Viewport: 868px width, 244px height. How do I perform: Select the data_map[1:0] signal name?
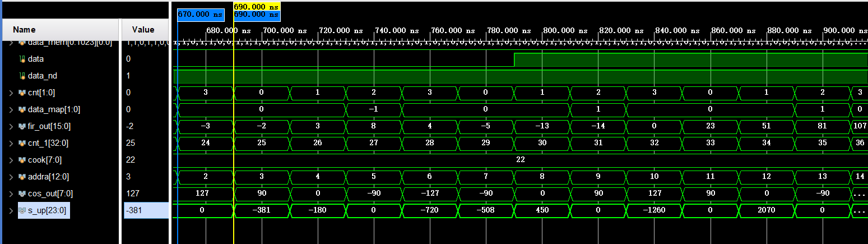[51, 109]
